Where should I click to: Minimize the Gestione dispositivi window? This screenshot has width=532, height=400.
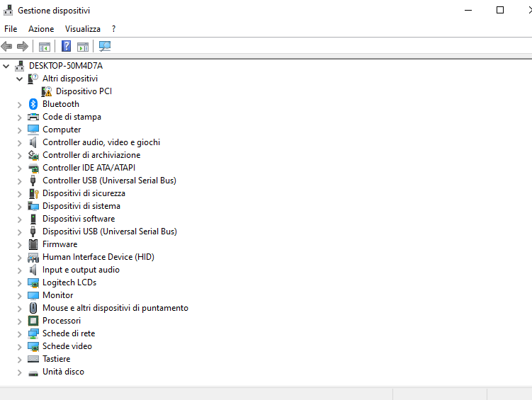(468, 10)
